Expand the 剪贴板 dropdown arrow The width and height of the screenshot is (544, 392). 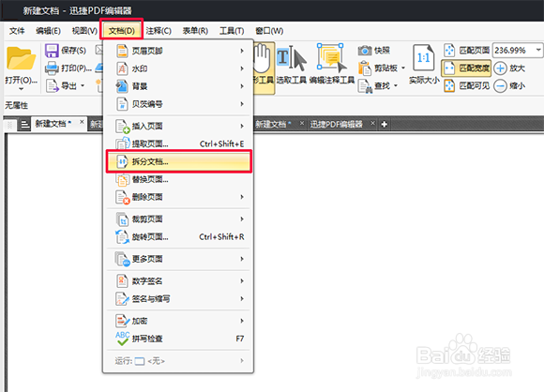403,68
